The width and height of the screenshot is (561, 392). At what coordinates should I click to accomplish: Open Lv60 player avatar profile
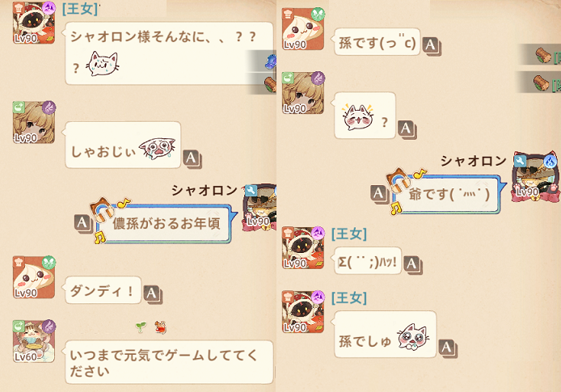[x=34, y=342]
